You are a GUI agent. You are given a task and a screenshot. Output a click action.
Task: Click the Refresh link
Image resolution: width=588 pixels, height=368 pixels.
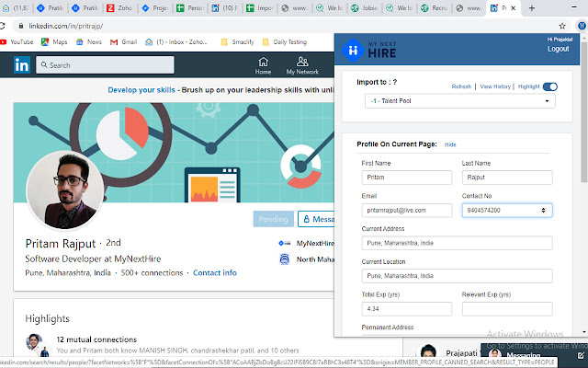(461, 86)
